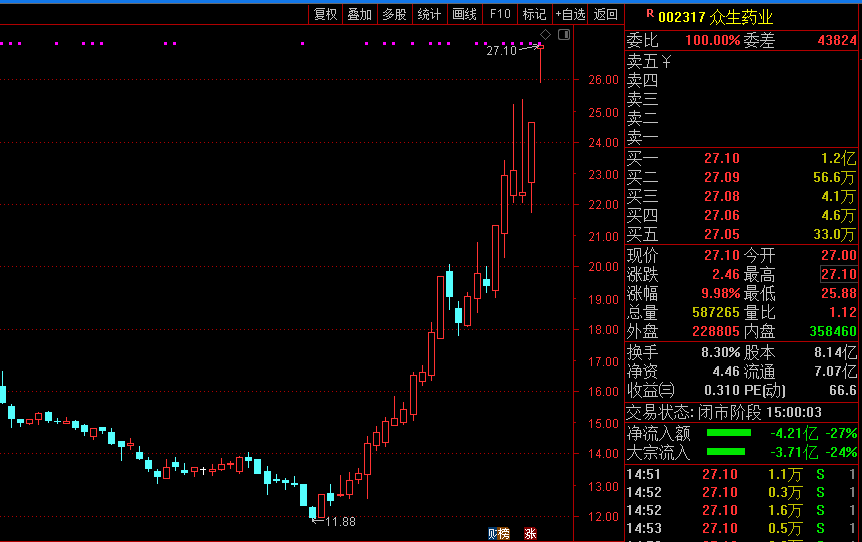Image resolution: width=862 pixels, height=542 pixels.
Task: Add stock via +自选 button
Action: coord(570,14)
